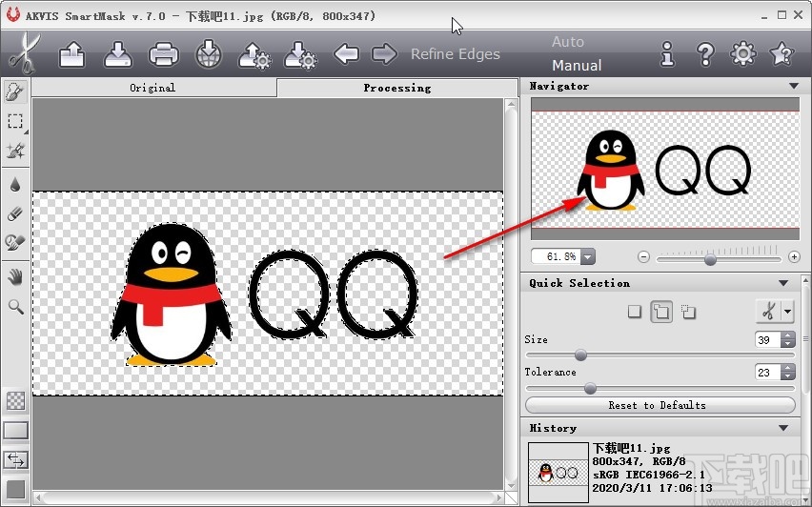The image size is (812, 507).
Task: Click the Size value field
Action: click(x=767, y=339)
